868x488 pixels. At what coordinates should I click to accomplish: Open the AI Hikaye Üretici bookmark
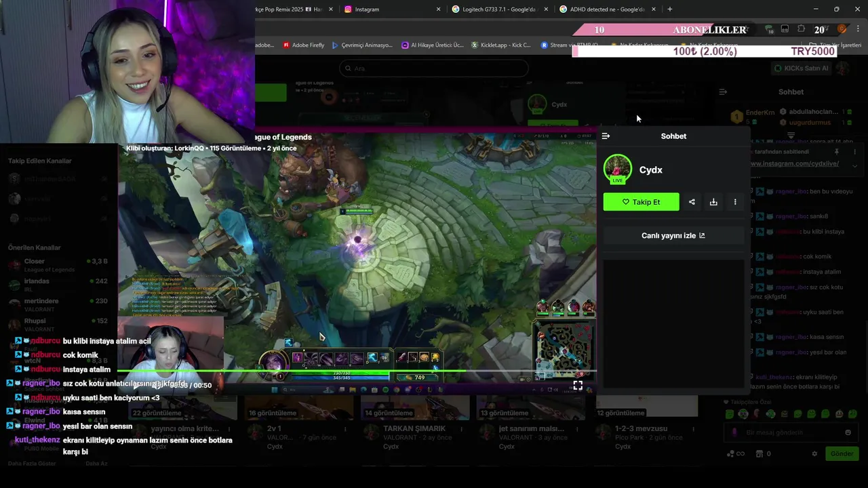pyautogui.click(x=433, y=45)
